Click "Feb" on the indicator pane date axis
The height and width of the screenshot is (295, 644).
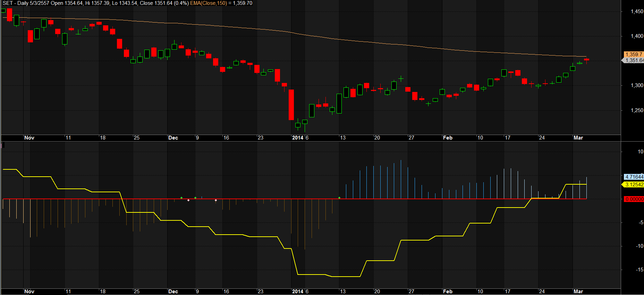click(x=448, y=292)
